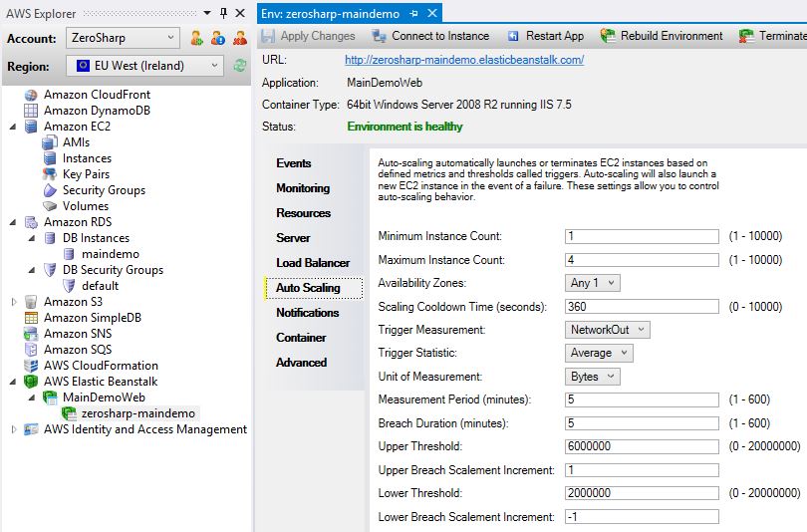
Task: Click the Amazon DynamoDB table icon
Action: 31,111
